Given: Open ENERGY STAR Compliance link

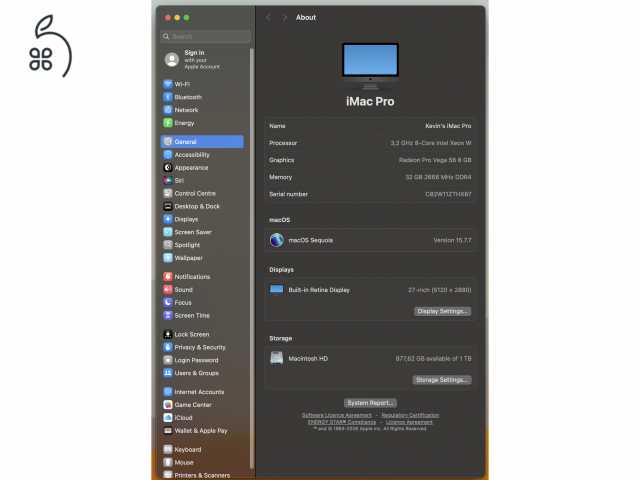Looking at the screenshot, I should 342,422.
